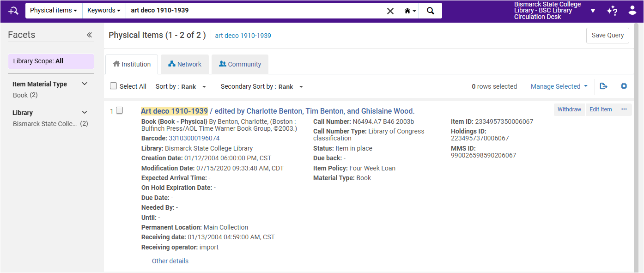Switch to the Network tab

click(185, 64)
